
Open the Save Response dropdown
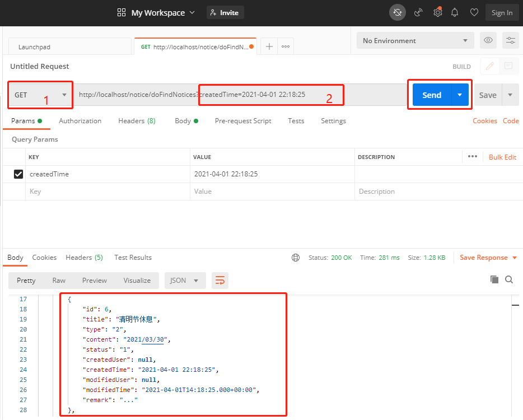[x=488, y=258]
